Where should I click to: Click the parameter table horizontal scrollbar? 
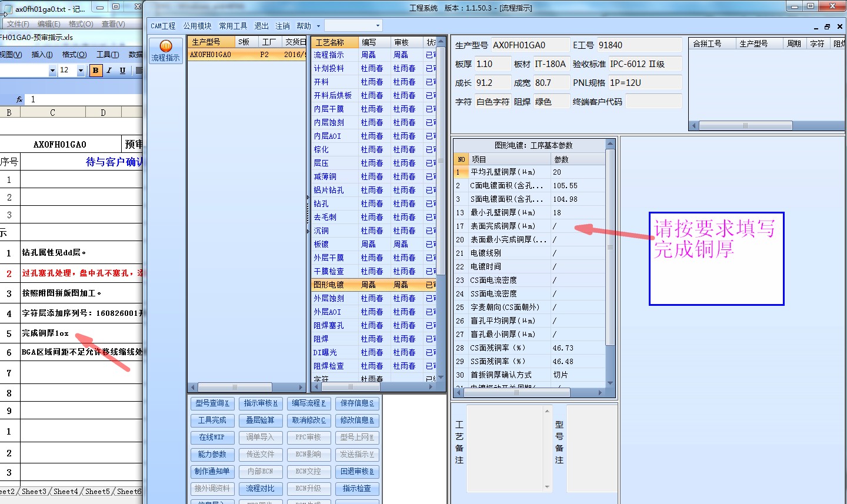529,392
